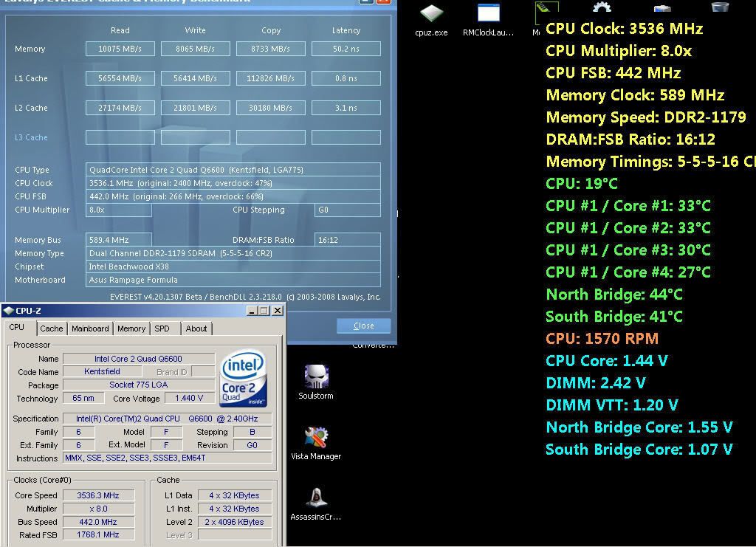Switch to the Memory tab in CPU-Z

[131, 328]
